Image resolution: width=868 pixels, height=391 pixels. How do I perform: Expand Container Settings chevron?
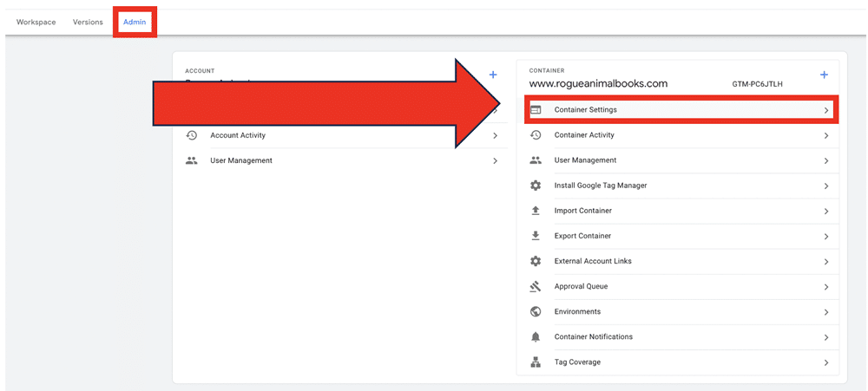(x=826, y=111)
